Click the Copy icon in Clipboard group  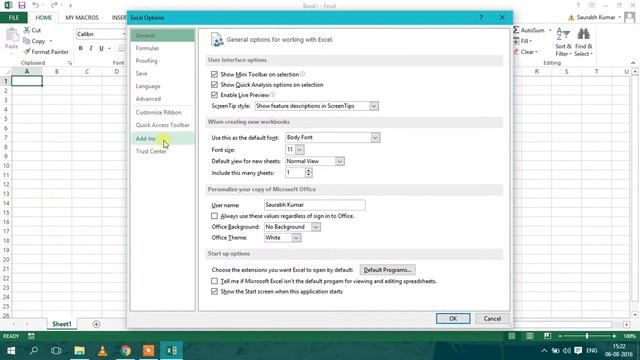pyautogui.click(x=27, y=41)
